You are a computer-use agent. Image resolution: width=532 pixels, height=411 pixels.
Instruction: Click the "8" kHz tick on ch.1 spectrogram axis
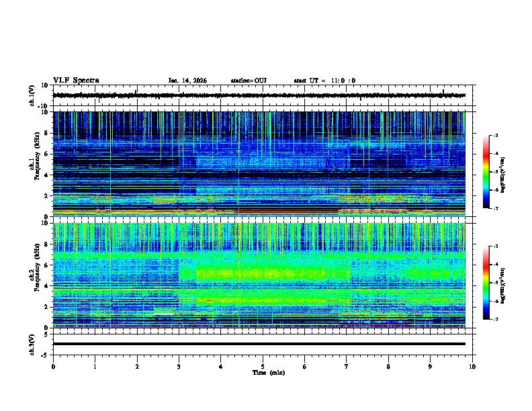point(47,133)
